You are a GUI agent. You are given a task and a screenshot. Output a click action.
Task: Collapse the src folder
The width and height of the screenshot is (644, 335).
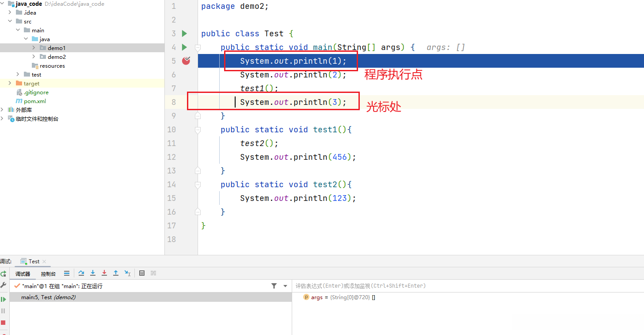pyautogui.click(x=10, y=21)
